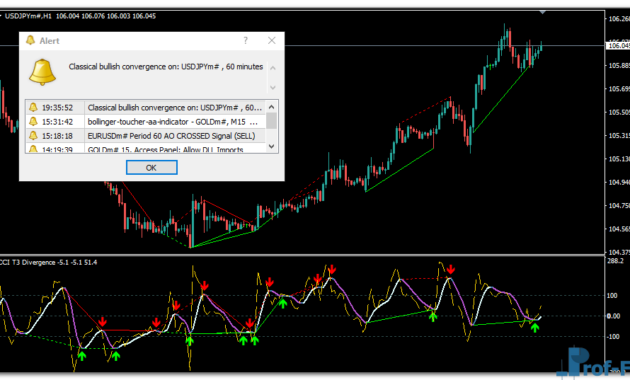Click the alert list scrollbar thumb

click(x=272, y=121)
